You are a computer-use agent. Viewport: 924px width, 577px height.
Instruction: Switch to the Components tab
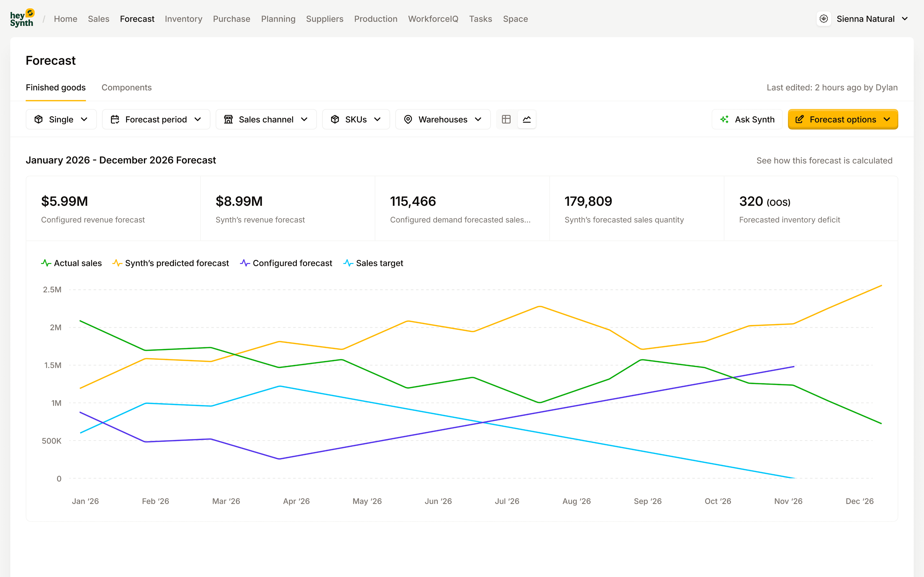[x=126, y=87]
